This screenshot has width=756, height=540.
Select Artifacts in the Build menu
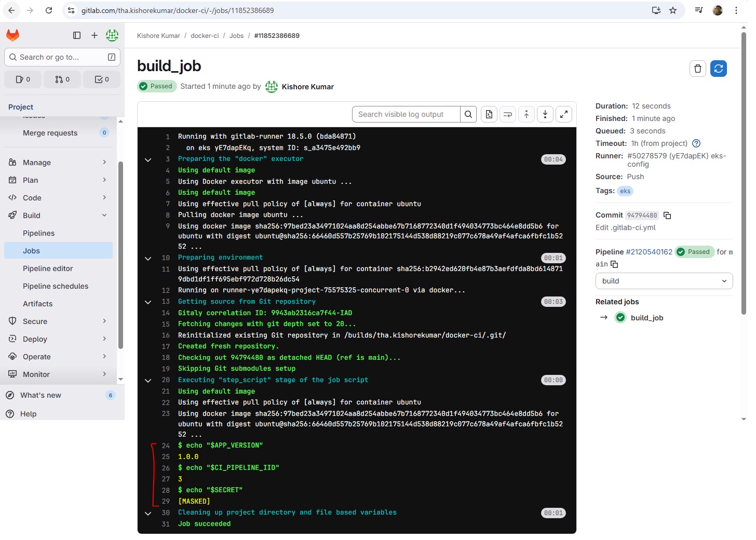(38, 304)
